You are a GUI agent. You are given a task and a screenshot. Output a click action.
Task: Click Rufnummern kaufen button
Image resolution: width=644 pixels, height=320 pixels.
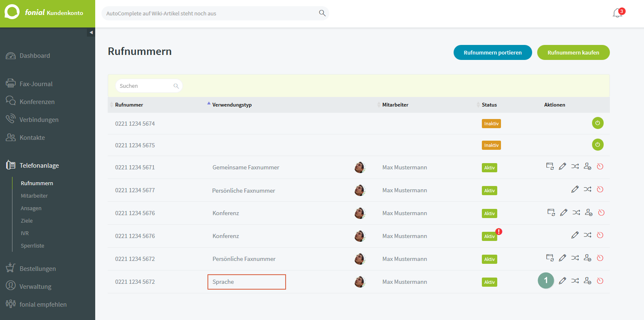coord(573,52)
